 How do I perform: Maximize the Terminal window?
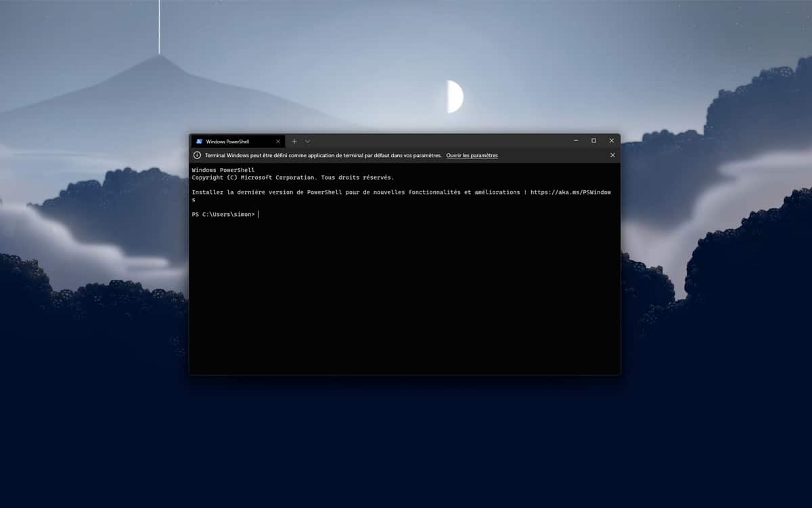tap(593, 141)
